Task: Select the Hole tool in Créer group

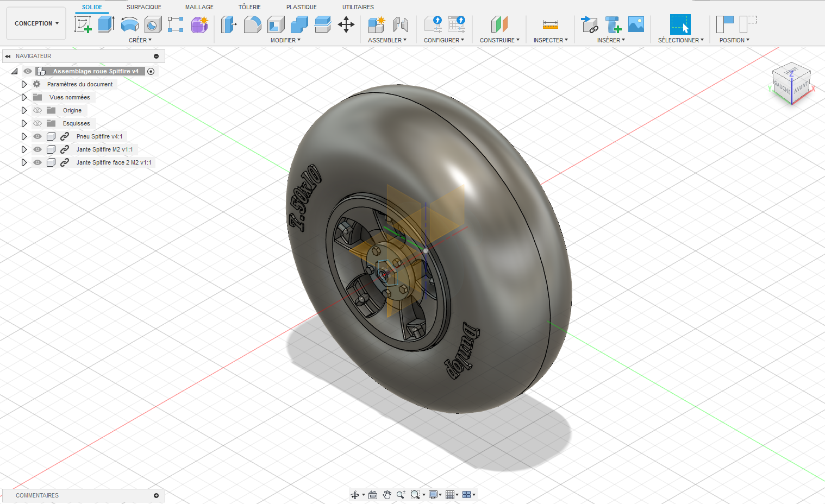Action: pos(153,24)
